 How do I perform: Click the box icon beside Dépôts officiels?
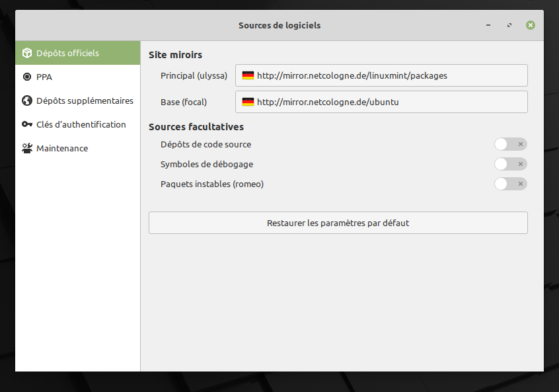point(27,53)
